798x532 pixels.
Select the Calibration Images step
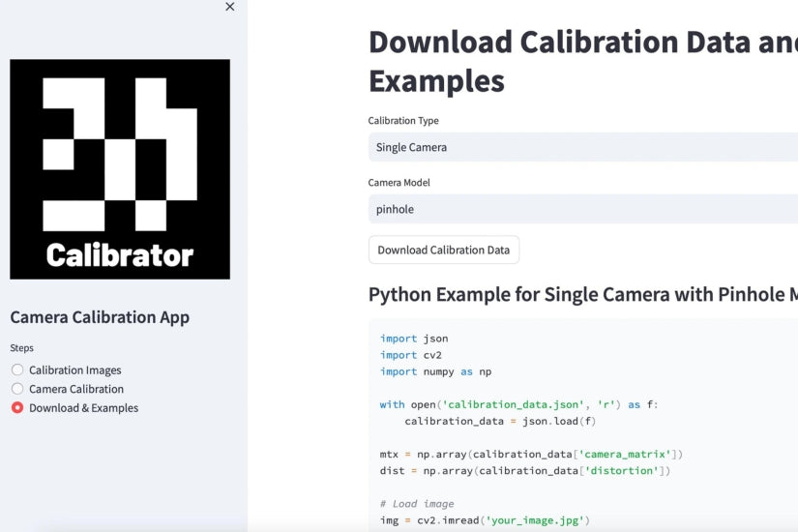(74, 369)
